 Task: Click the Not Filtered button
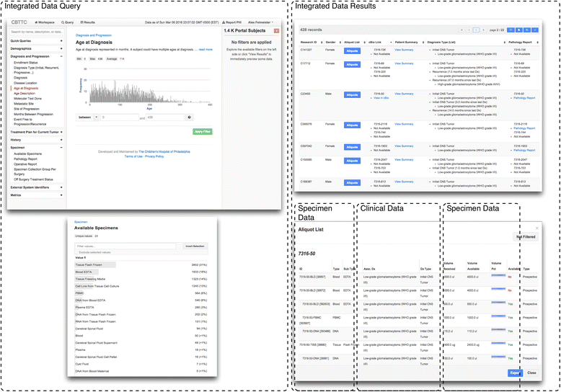point(526,237)
